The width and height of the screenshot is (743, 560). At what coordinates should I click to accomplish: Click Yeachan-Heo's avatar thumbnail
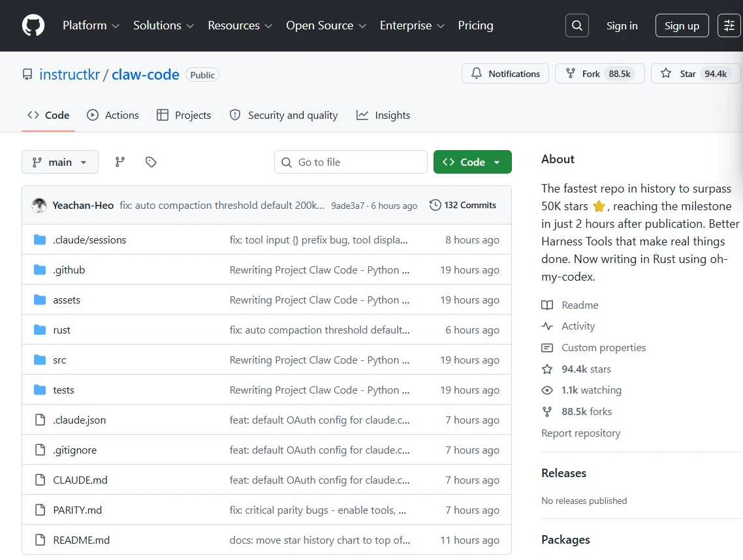39,206
